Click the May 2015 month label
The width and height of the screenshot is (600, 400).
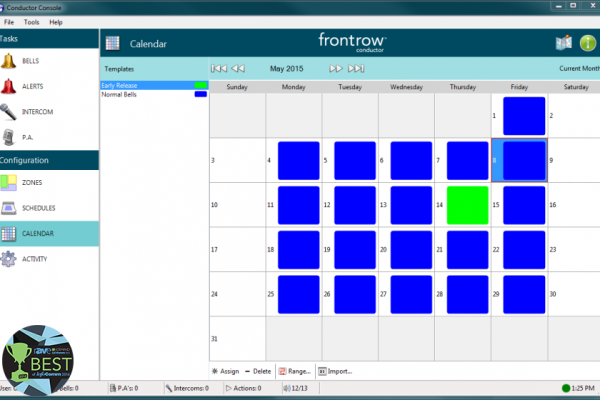click(x=286, y=69)
